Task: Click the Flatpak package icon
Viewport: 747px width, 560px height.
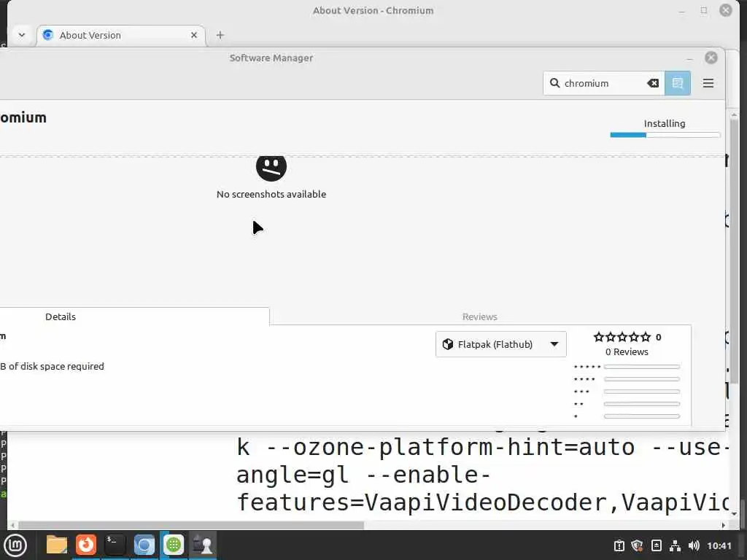Action: click(x=447, y=344)
